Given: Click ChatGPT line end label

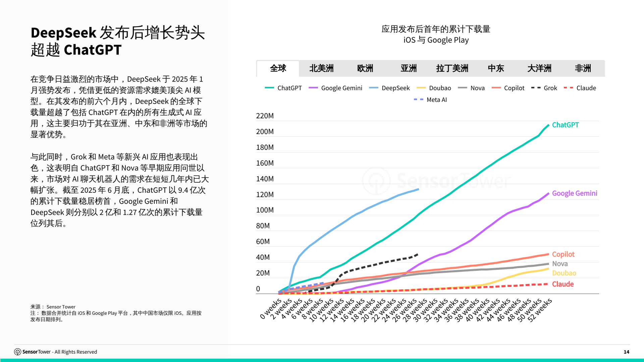Looking at the screenshot, I should pyautogui.click(x=565, y=125).
